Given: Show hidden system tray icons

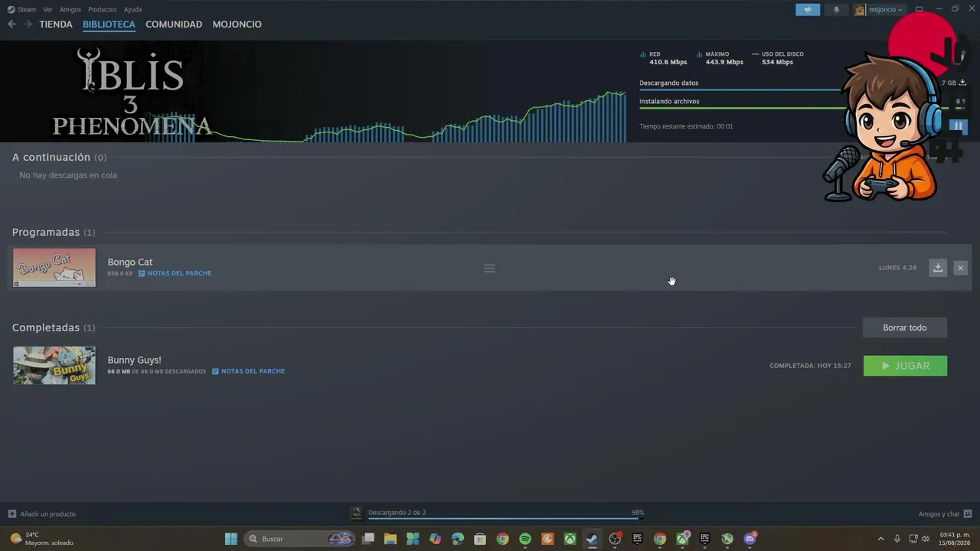Looking at the screenshot, I should (880, 539).
